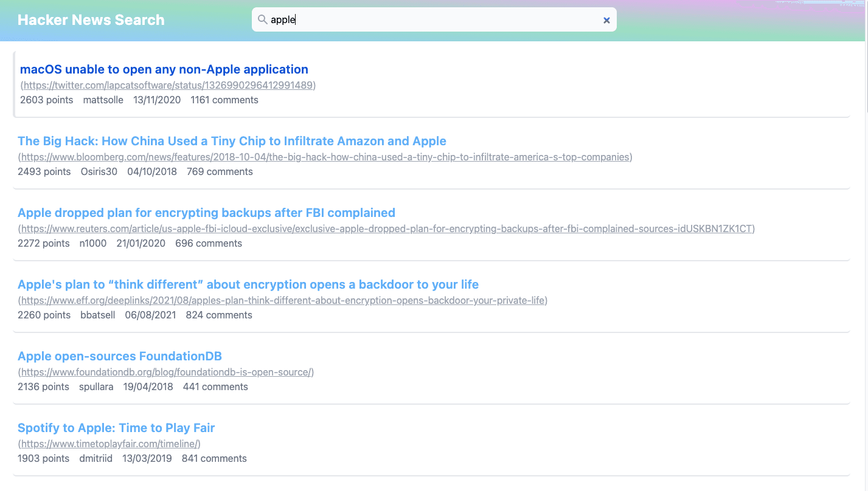This screenshot has height=491, width=868.
Task: Click '1903 points' on the Spotify story
Action: click(x=44, y=458)
